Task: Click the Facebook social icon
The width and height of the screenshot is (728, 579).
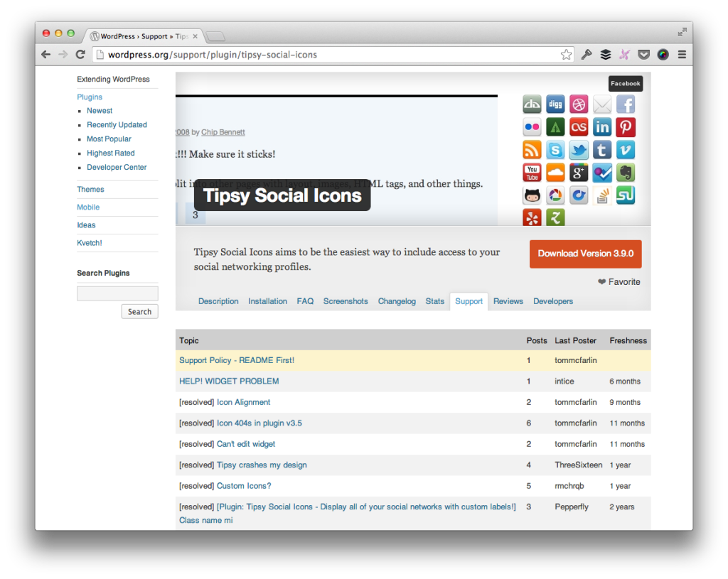Action: [x=626, y=104]
